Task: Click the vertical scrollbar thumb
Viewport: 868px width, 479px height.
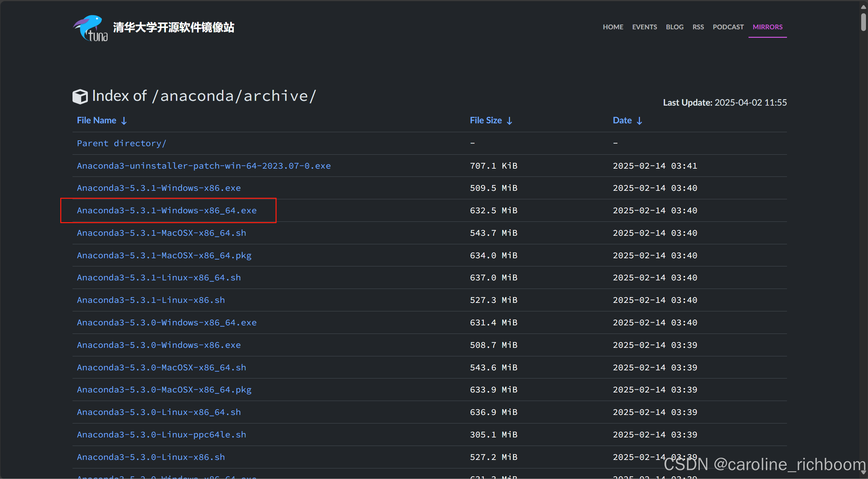Action: pos(864,22)
